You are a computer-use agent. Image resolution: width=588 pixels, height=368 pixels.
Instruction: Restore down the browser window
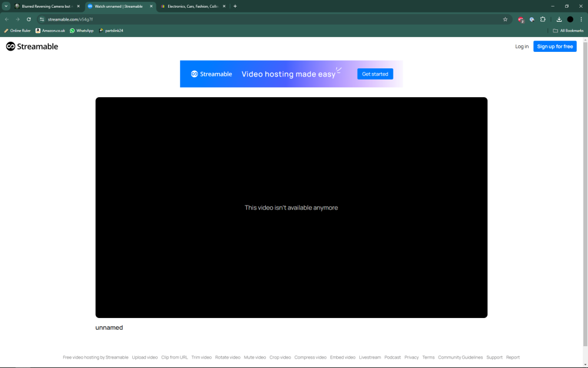(x=567, y=6)
